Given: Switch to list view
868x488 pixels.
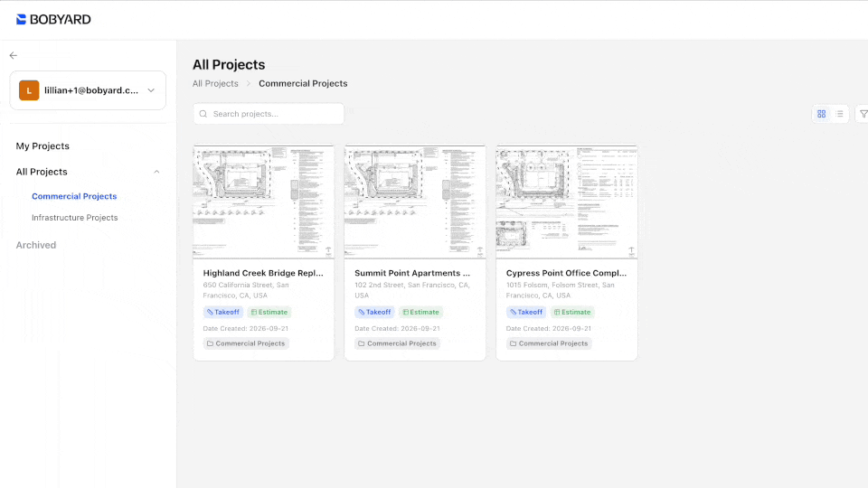Looking at the screenshot, I should click(840, 114).
